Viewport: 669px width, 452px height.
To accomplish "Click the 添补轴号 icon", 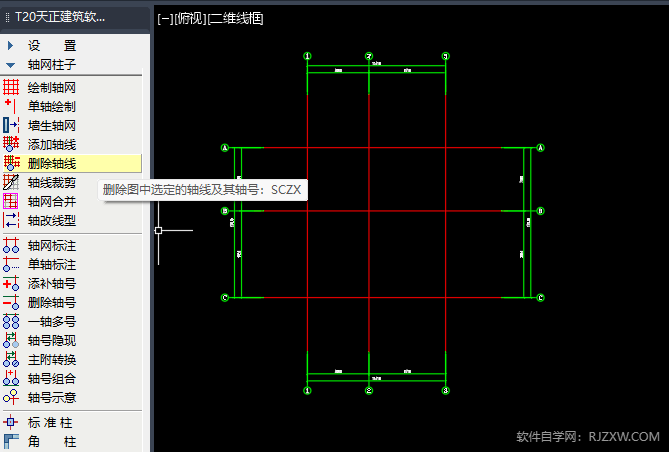I will coord(11,283).
